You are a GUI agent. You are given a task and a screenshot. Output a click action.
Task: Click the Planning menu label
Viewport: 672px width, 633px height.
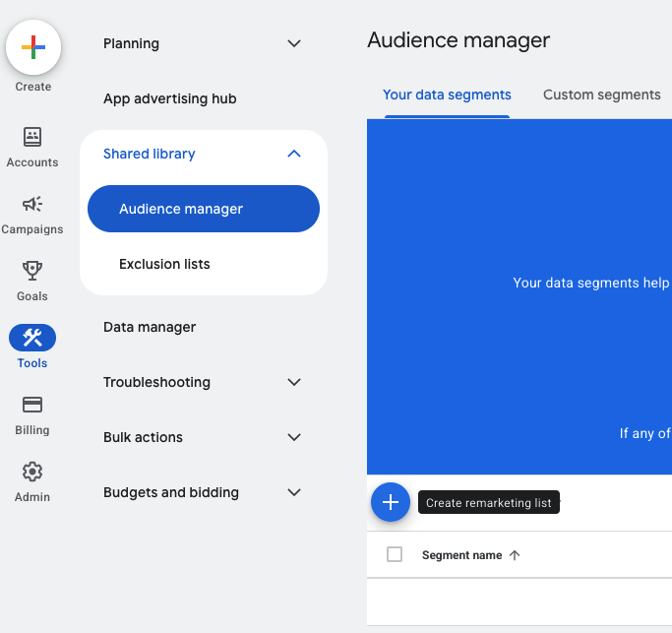[x=131, y=43]
